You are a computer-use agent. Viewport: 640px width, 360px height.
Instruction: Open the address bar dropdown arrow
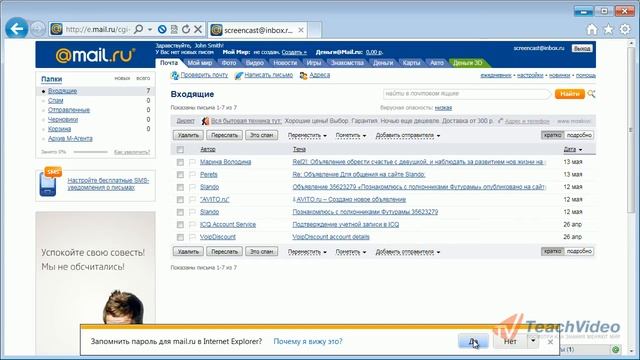pos(150,29)
